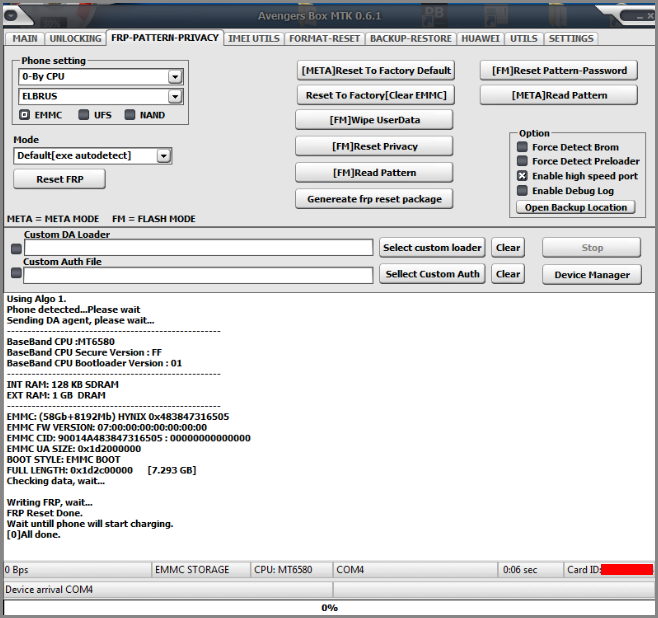Switch to BACKUP-RESTORE tab
This screenshot has width=658, height=618.
tap(411, 39)
